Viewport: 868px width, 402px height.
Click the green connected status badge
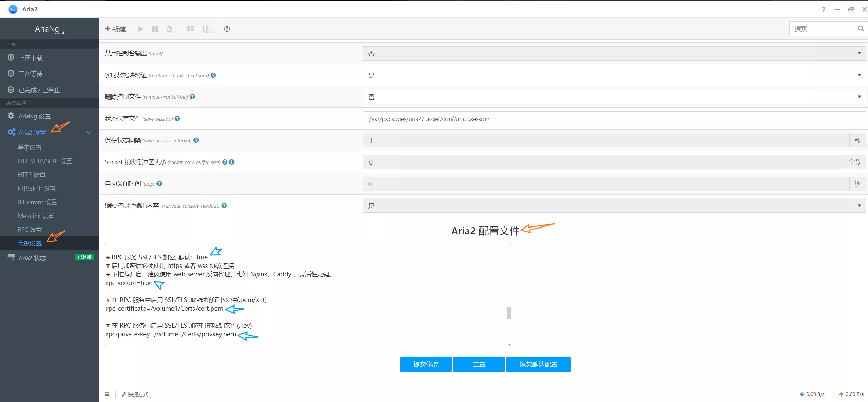pyautogui.click(x=85, y=257)
